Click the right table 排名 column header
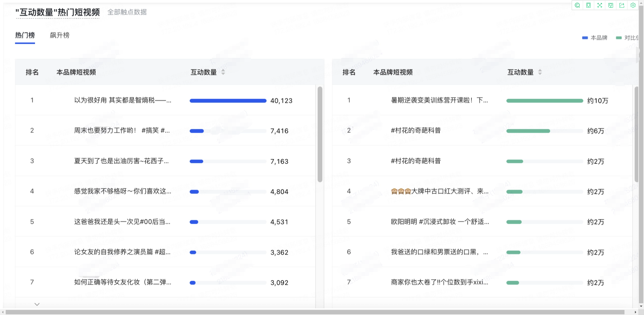This screenshot has height=315, width=644. tap(349, 72)
